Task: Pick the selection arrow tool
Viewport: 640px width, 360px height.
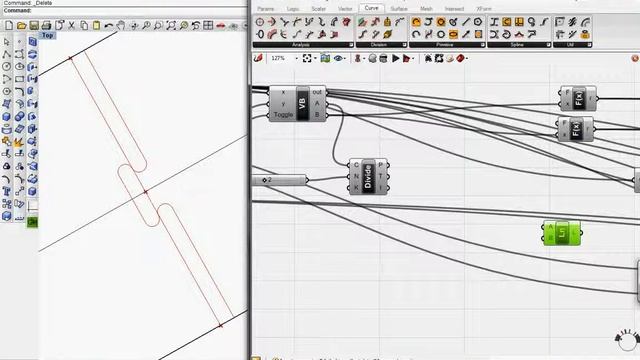Action: click(x=7, y=42)
